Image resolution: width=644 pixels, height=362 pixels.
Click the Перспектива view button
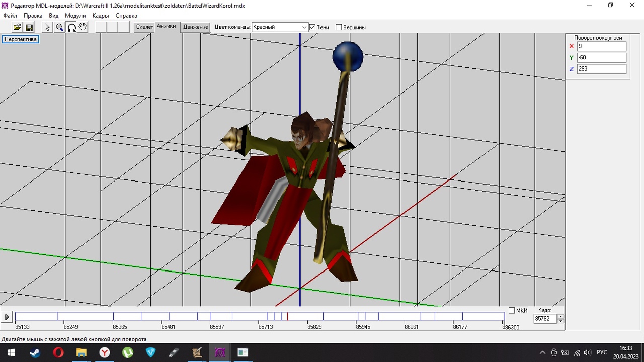[21, 39]
